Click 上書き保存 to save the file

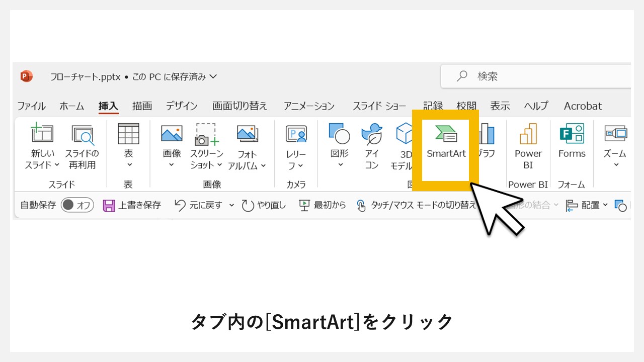132,205
